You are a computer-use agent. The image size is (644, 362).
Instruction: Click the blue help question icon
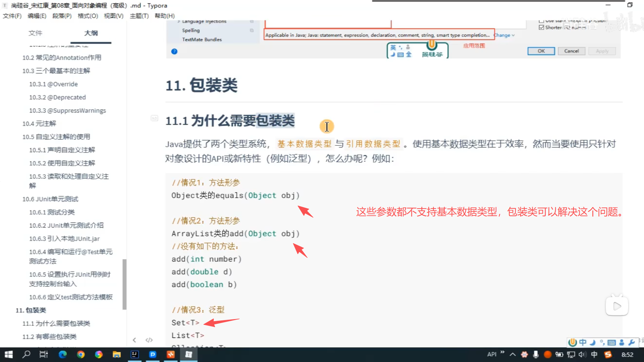pyautogui.click(x=174, y=51)
